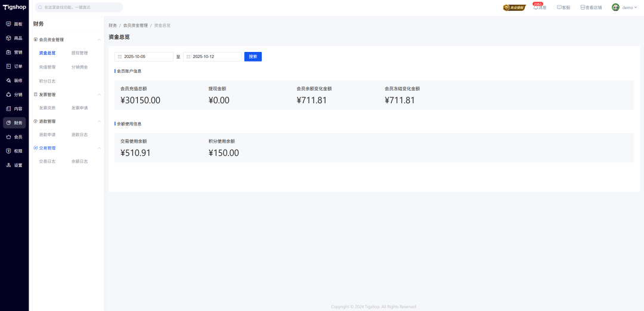Open the 面板 dashboard sidebar icon
The height and width of the screenshot is (311, 644).
tap(8, 24)
